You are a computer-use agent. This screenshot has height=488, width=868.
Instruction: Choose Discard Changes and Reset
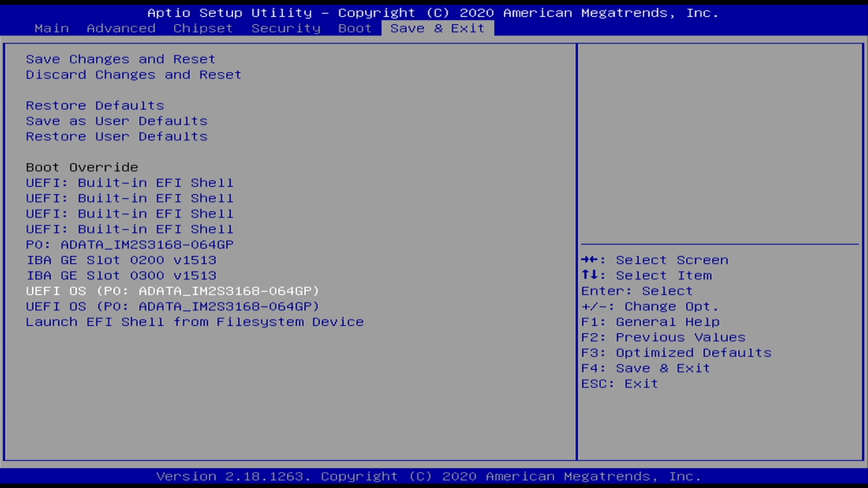(x=133, y=75)
